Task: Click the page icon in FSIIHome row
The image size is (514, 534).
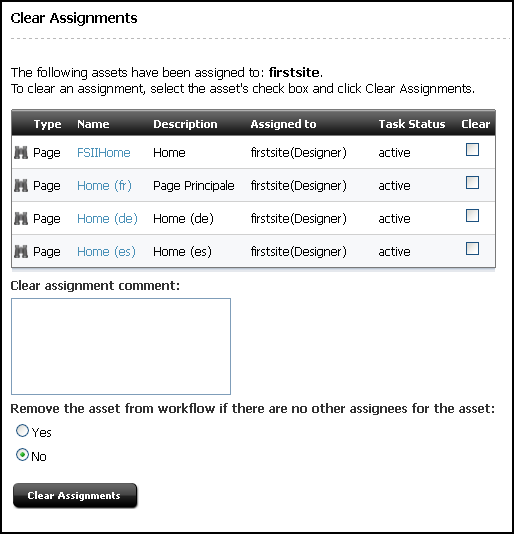Action: coord(21,152)
